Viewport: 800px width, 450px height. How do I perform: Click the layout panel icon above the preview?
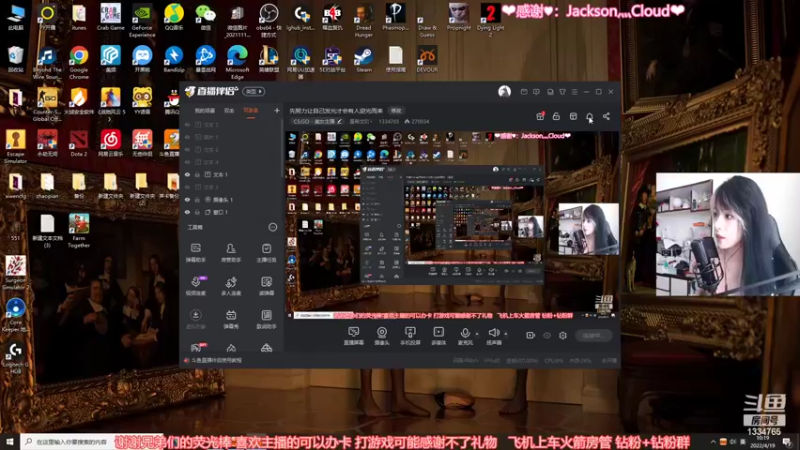573,116
